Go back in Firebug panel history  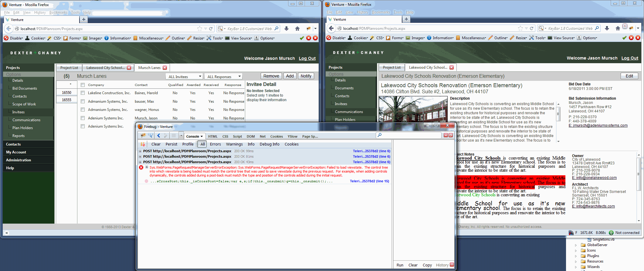click(x=158, y=135)
